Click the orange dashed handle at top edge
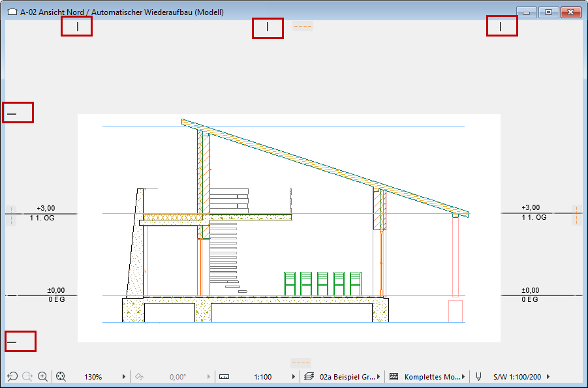Screen dimensions: 588x388 (302, 27)
